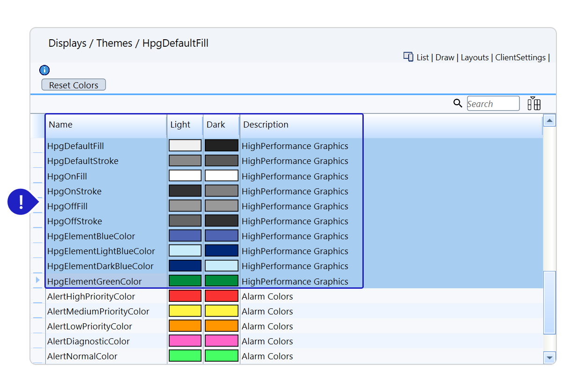The image size is (584, 392).
Task: Open the column filter icon
Action: click(x=534, y=103)
